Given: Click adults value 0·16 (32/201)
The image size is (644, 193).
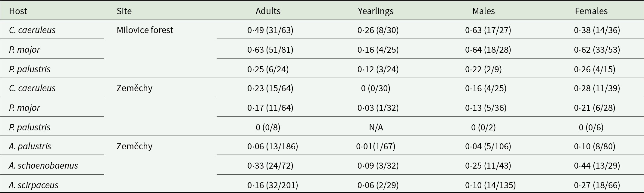Looking at the screenshot, I should (x=273, y=185).
